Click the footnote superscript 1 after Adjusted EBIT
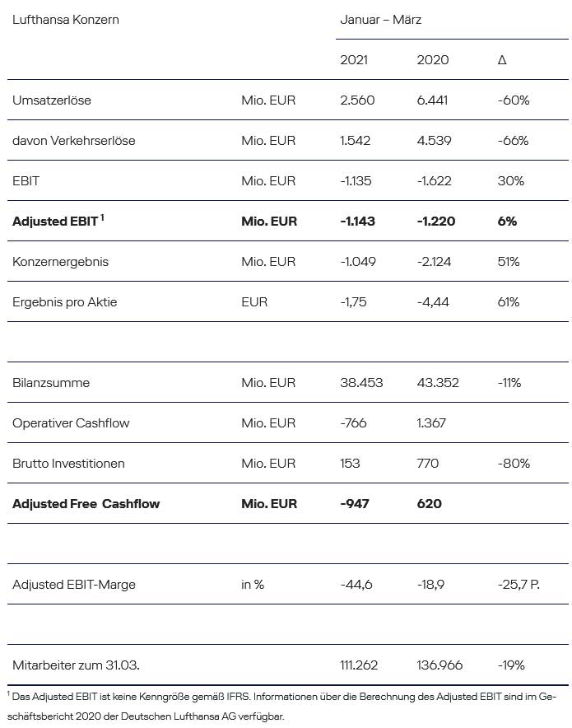The width and height of the screenshot is (572, 728). 102,217
